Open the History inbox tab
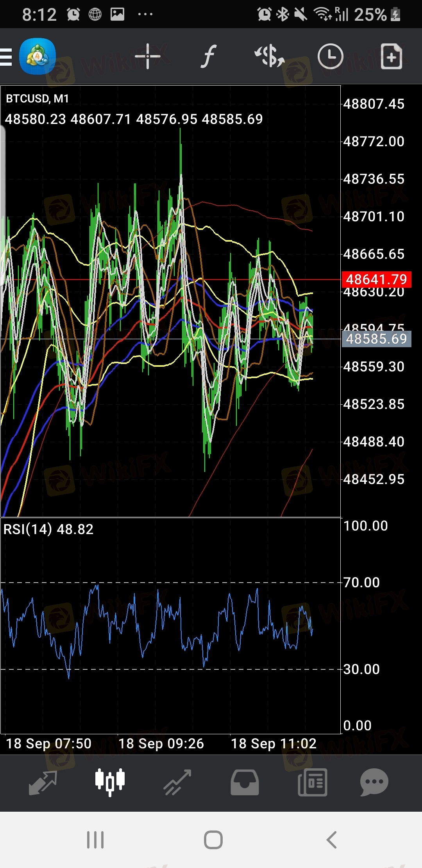The height and width of the screenshot is (868, 422). pyautogui.click(x=245, y=782)
